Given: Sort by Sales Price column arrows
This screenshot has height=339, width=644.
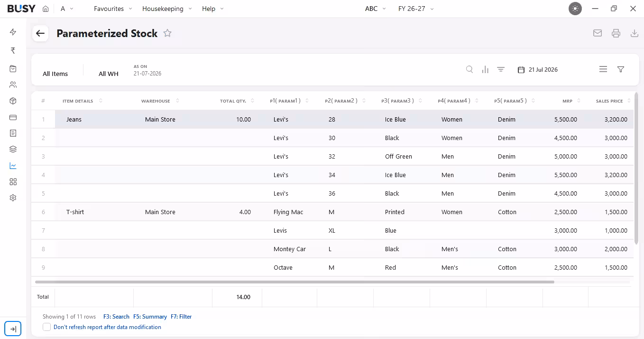Looking at the screenshot, I should [x=629, y=101].
